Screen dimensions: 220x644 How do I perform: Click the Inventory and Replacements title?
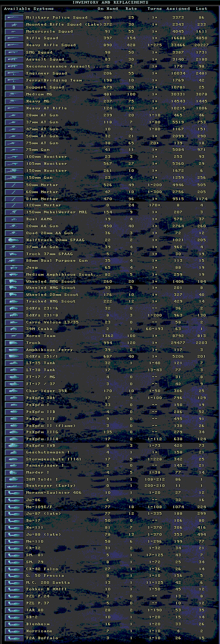point(110,2)
